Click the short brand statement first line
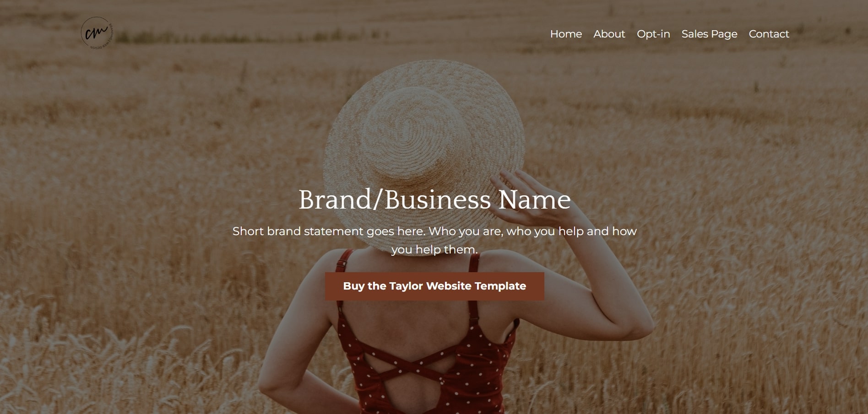This screenshot has width=868, height=414. [434, 231]
